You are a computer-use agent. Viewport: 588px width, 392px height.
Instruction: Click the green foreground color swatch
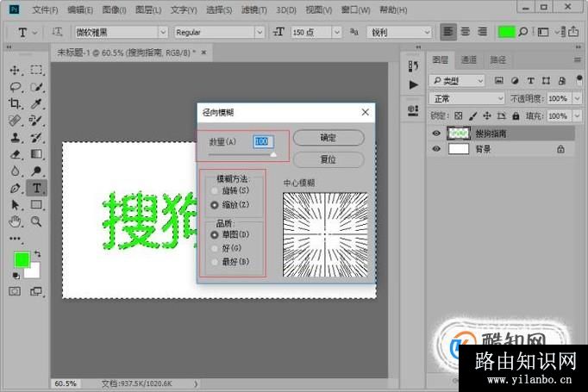tap(22, 259)
